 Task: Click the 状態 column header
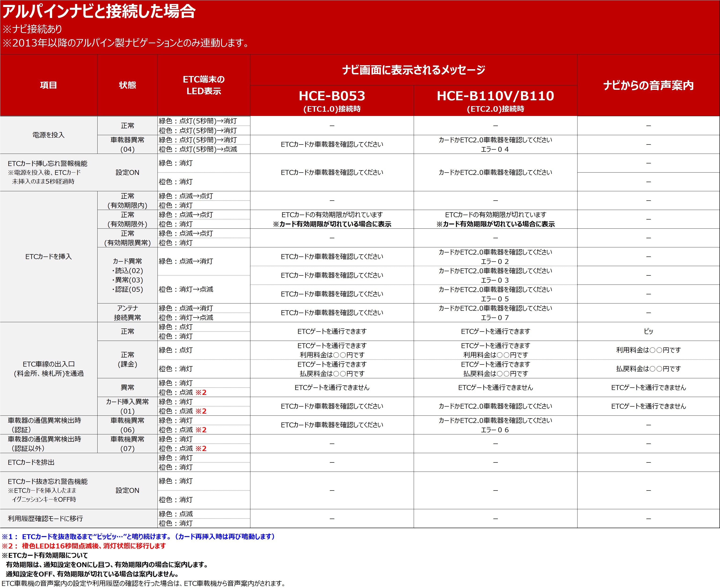128,85
